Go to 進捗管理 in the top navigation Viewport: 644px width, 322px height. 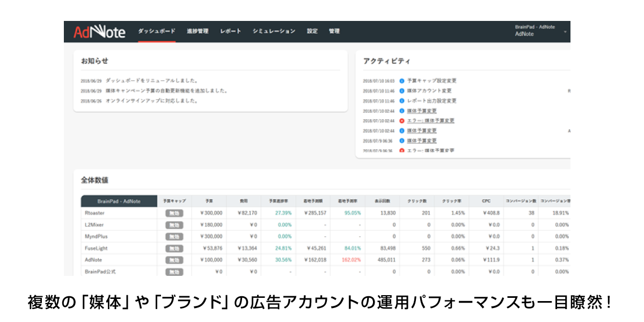tap(197, 31)
